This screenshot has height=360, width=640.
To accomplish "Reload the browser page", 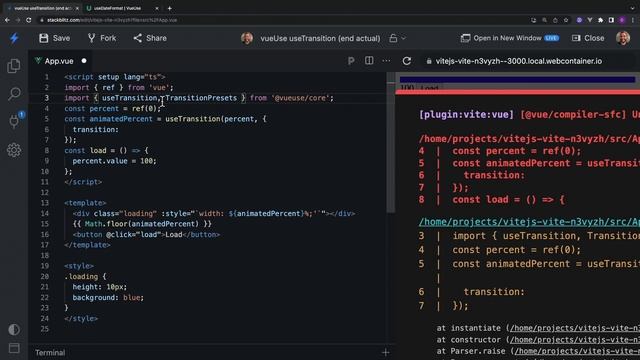I will pyautogui.click(x=29, y=20).
